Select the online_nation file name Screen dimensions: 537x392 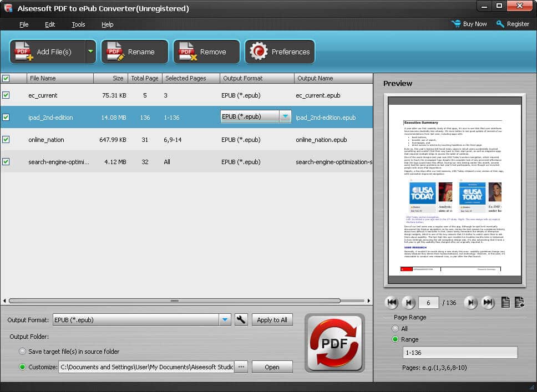point(46,140)
